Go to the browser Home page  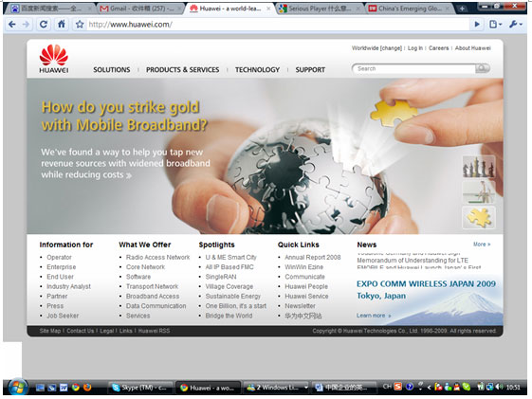(62, 24)
